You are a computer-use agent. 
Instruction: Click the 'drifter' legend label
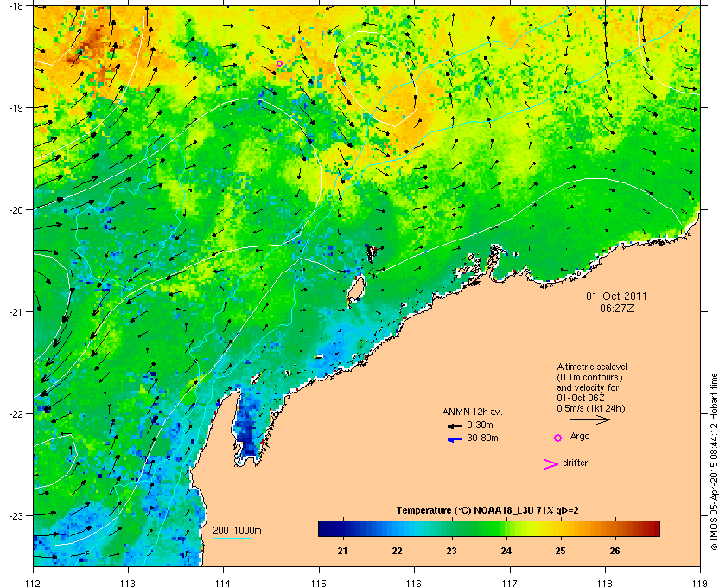coord(575,463)
